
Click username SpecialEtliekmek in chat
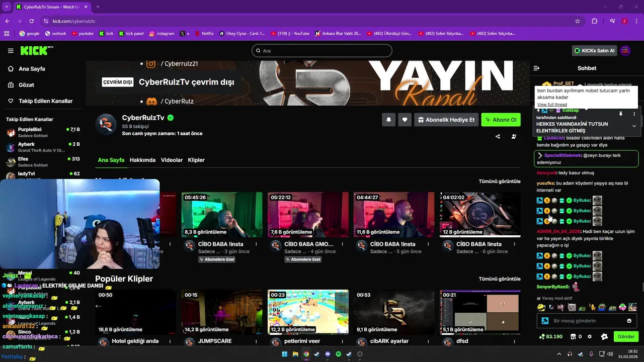pyautogui.click(x=563, y=155)
